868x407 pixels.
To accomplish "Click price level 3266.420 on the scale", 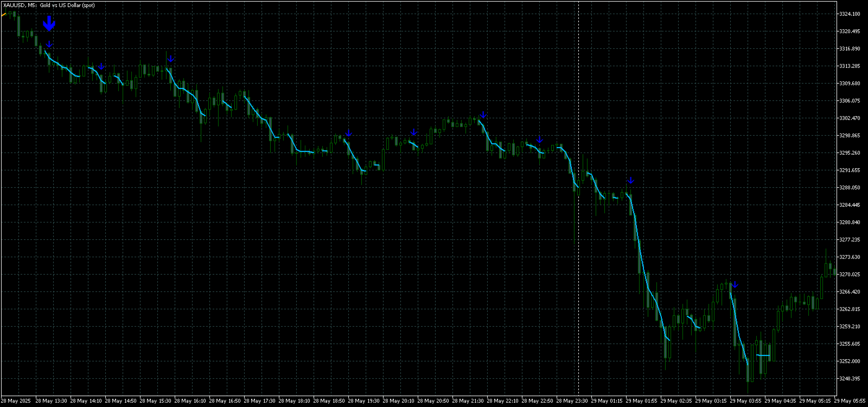I will pos(850,292).
